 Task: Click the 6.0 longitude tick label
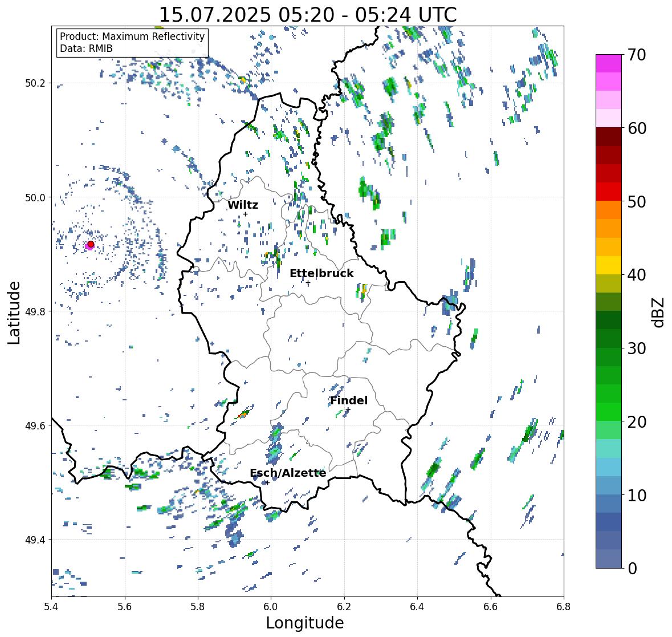(271, 606)
